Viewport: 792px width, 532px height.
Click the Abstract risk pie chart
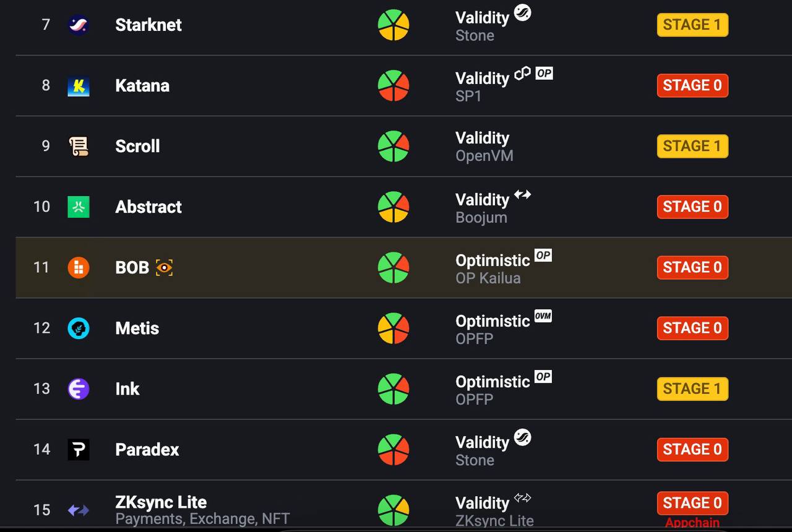394,207
